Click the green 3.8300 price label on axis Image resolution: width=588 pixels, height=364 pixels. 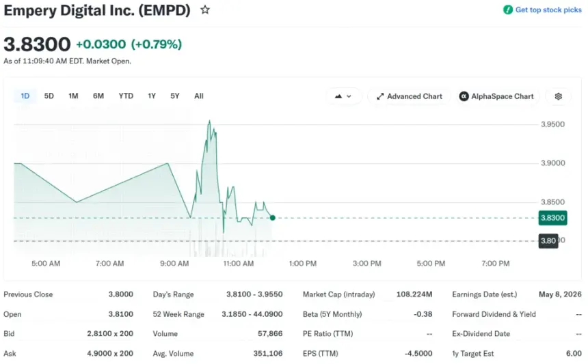click(552, 218)
